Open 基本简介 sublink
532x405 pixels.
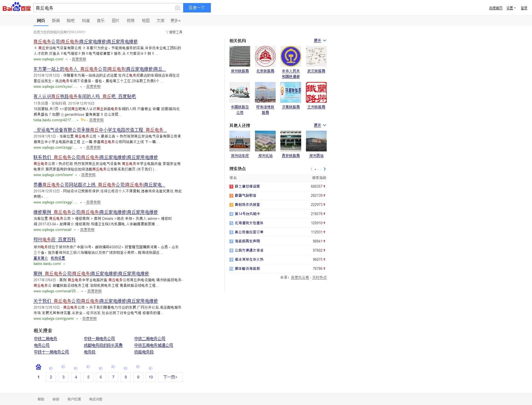click(41, 258)
